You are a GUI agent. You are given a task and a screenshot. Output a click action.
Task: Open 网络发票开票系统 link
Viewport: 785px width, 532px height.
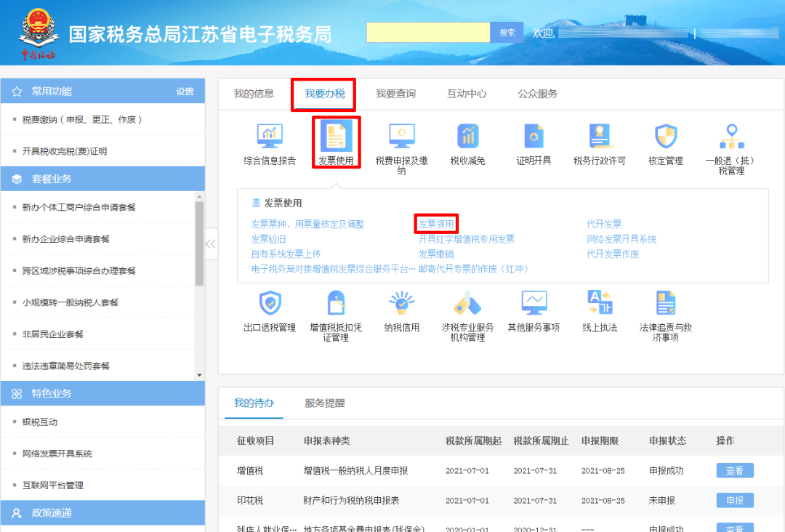click(621, 238)
